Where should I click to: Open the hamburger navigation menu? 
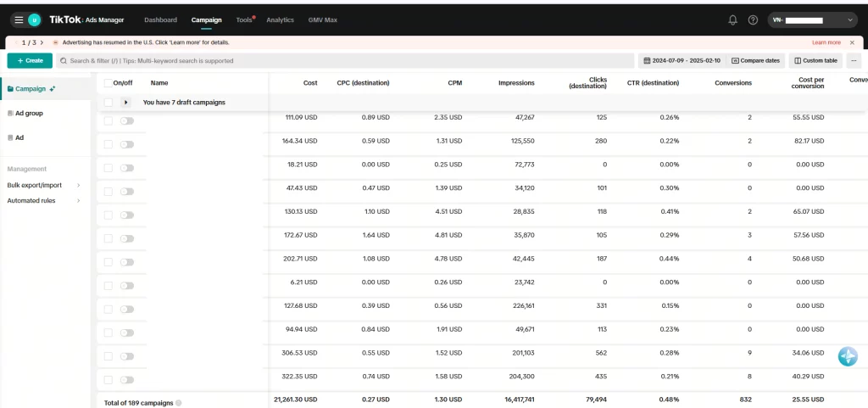click(x=19, y=20)
